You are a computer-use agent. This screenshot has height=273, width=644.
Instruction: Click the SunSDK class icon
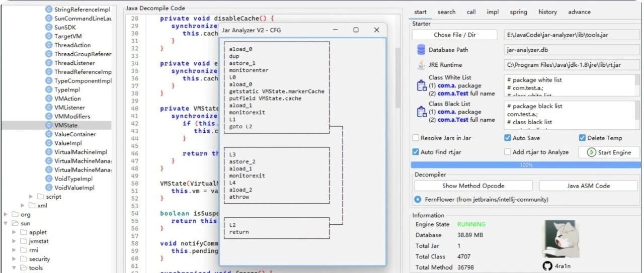click(49, 27)
